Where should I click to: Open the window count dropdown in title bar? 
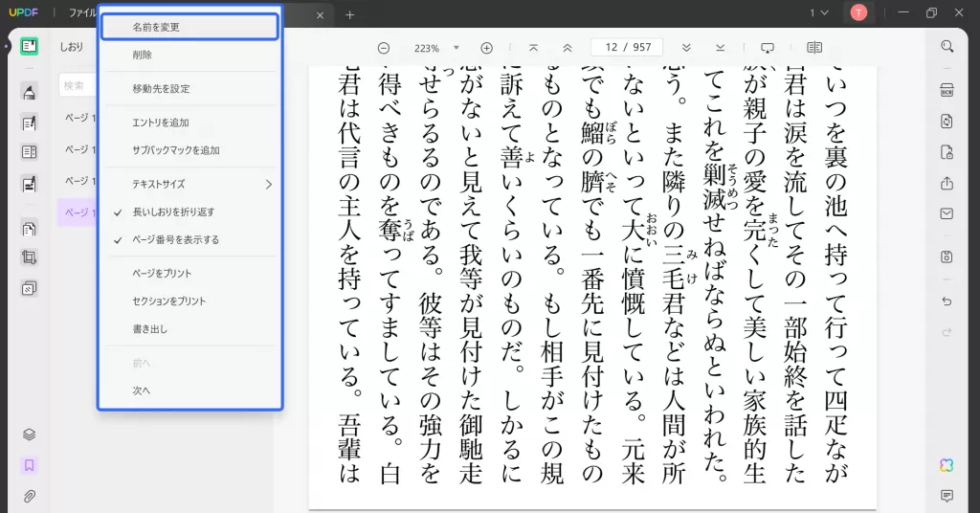click(x=819, y=12)
